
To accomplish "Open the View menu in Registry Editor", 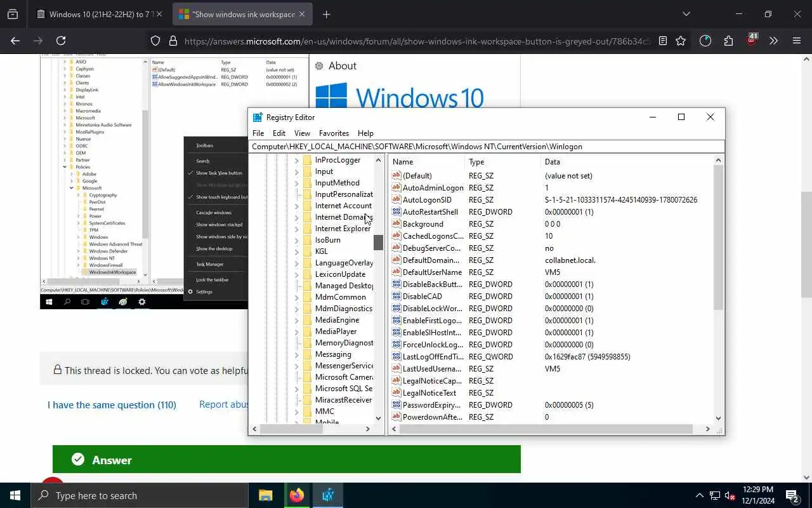I will 302,133.
